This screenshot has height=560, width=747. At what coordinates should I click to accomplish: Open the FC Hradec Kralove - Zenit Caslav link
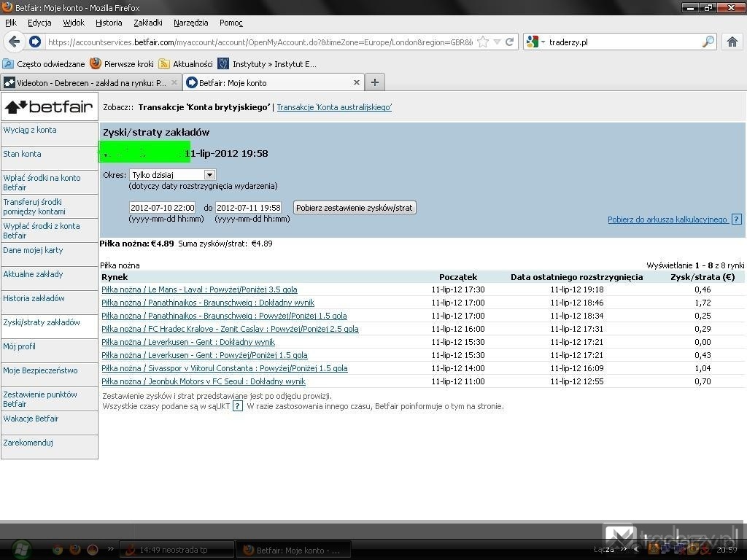coord(230,329)
